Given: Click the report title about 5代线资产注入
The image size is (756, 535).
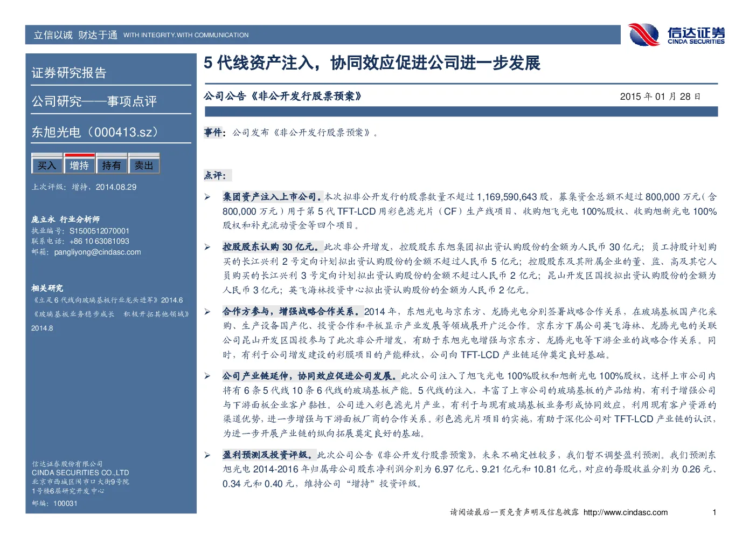Looking at the screenshot, I should coord(372,63).
